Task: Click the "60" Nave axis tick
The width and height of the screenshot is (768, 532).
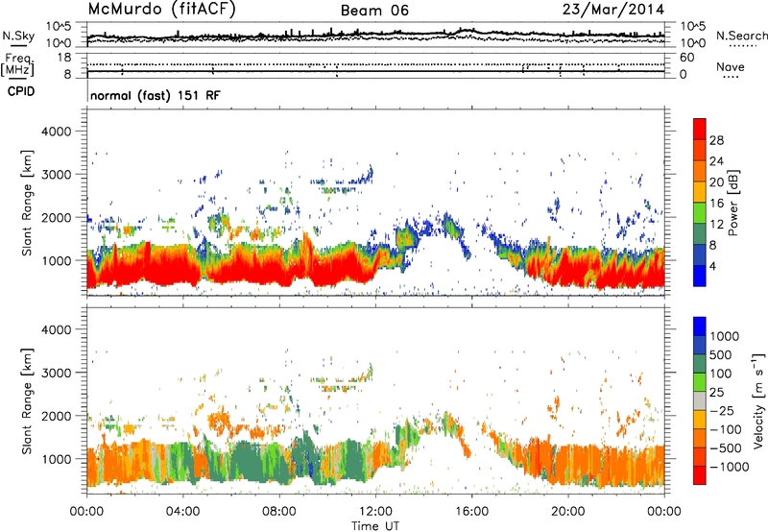Action: pos(686,58)
